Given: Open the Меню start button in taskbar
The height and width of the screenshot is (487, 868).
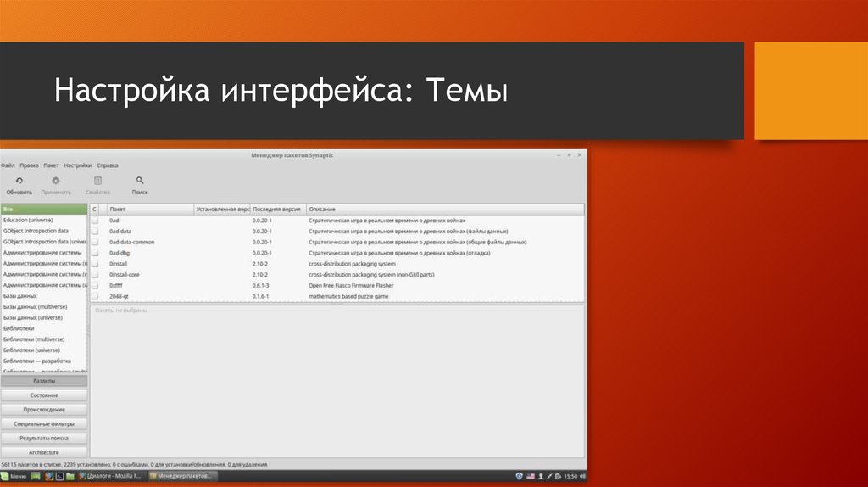Looking at the screenshot, I should click(14, 476).
